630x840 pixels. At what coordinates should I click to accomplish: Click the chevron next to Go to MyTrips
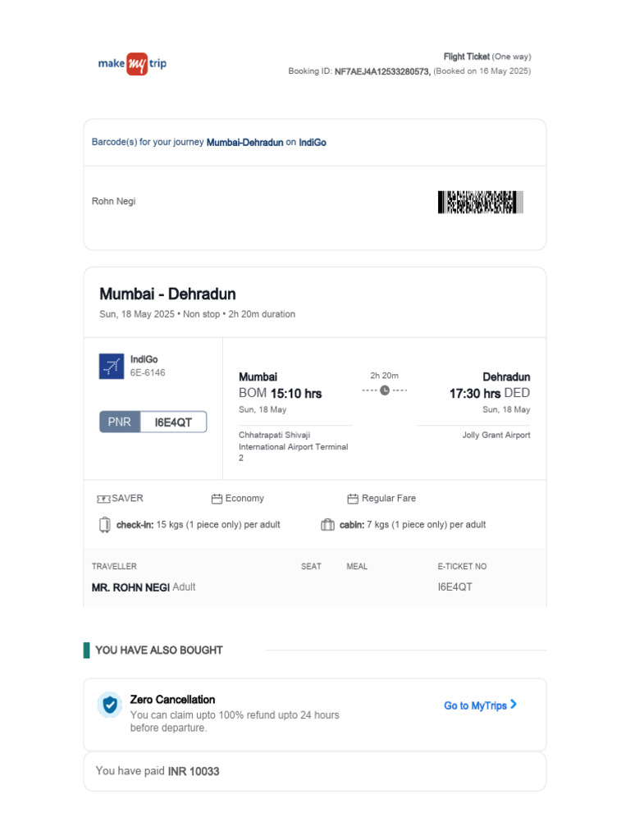pyautogui.click(x=514, y=705)
